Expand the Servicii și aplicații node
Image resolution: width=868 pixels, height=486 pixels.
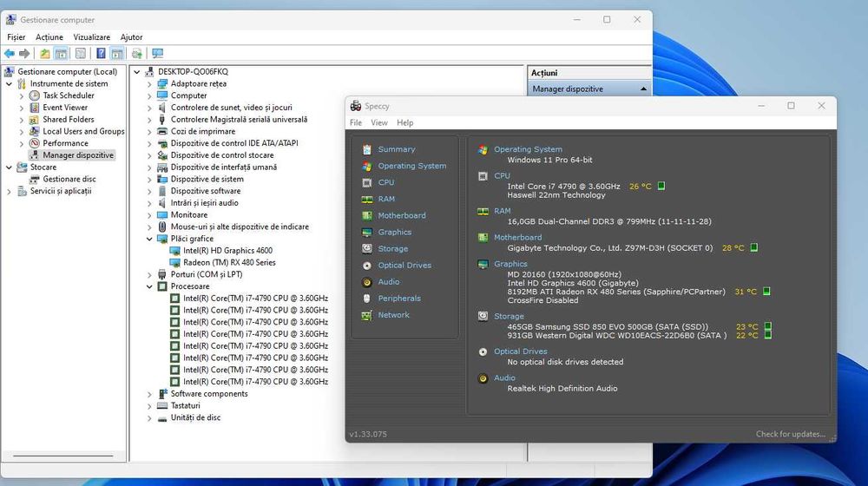(x=9, y=191)
